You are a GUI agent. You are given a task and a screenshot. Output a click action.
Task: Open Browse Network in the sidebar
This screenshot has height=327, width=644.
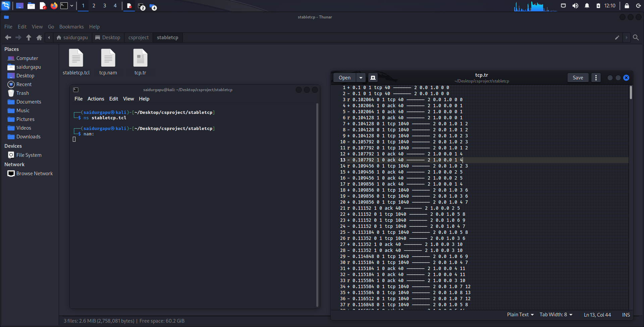[35, 173]
